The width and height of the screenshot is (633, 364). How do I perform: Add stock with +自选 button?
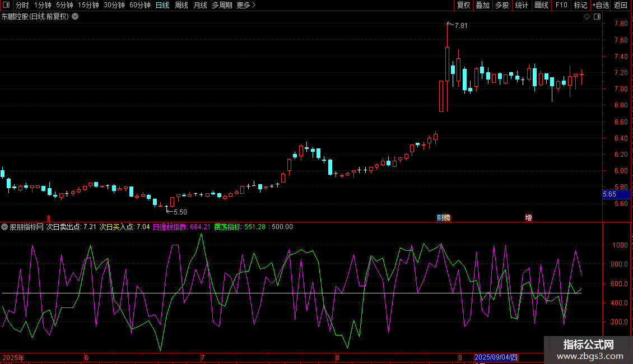(601, 5)
